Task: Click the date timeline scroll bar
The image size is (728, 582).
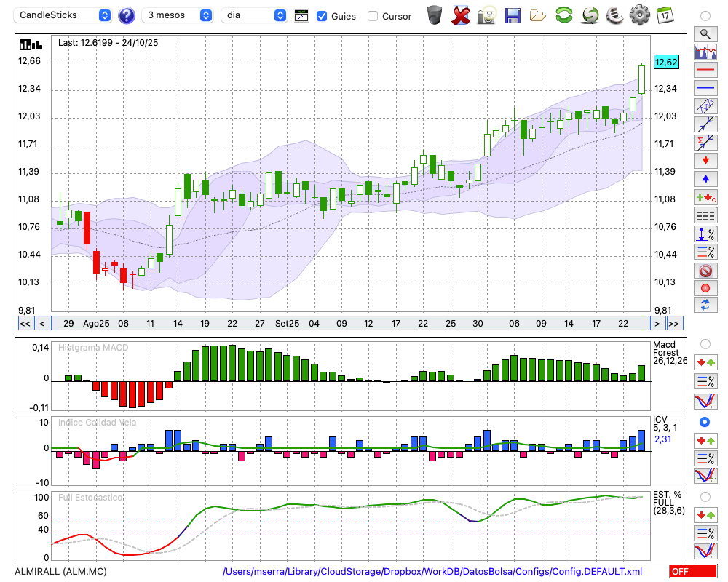Action: pos(351,324)
